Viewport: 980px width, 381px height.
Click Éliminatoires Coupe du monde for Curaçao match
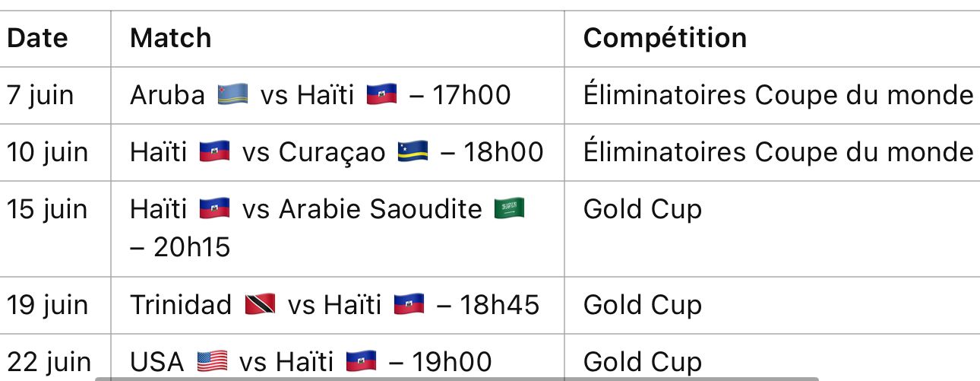[x=778, y=152]
